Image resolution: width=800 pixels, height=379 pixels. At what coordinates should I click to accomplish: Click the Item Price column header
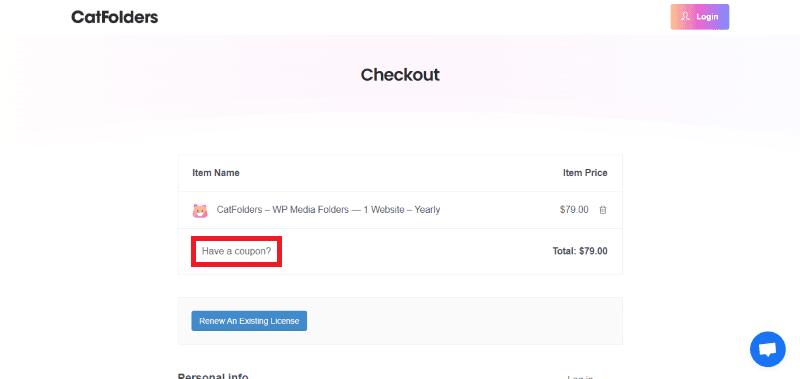tap(585, 173)
